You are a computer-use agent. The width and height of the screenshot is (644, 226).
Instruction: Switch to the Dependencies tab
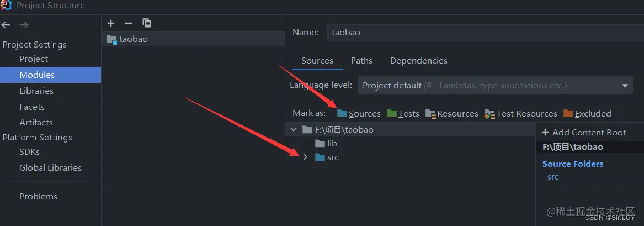click(x=418, y=61)
